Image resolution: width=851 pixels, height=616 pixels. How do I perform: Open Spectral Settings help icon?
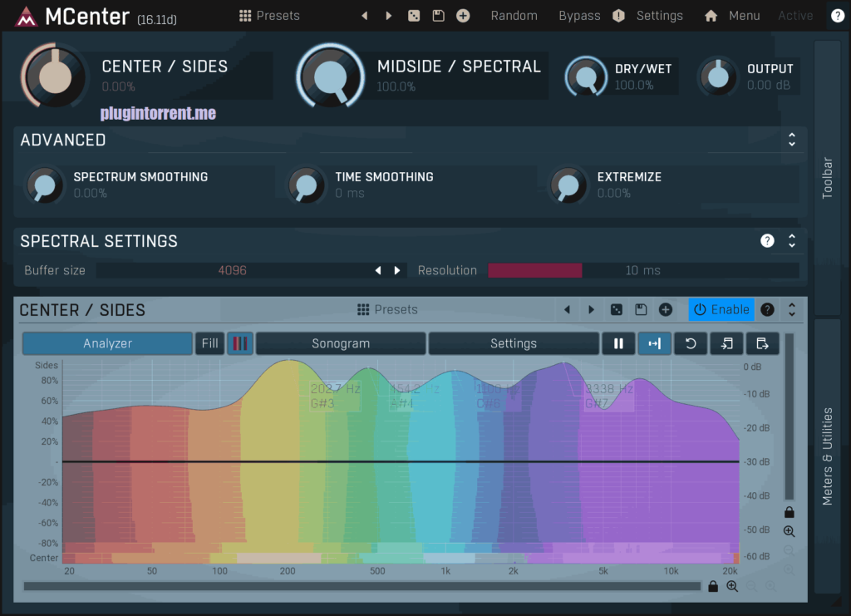coord(767,241)
